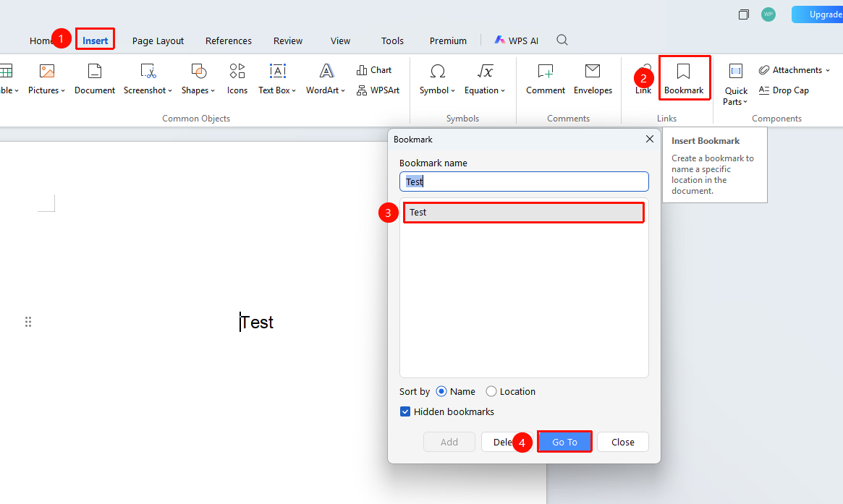The image size is (843, 504).
Task: Click the paragraph drag handle beside Test
Action: tap(28, 322)
